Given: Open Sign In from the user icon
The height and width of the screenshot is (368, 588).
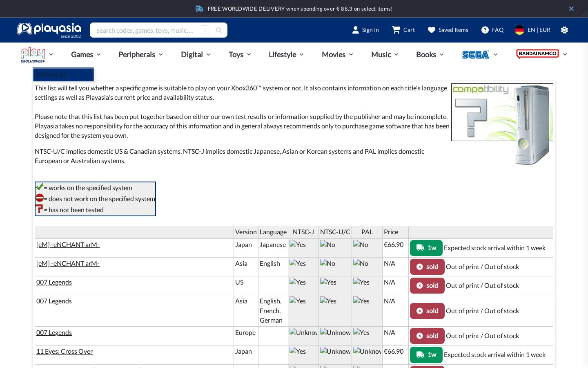Looking at the screenshot, I should point(365,30).
